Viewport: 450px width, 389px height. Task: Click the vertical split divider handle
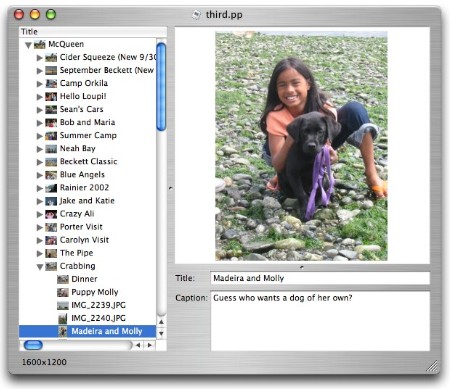click(x=171, y=188)
